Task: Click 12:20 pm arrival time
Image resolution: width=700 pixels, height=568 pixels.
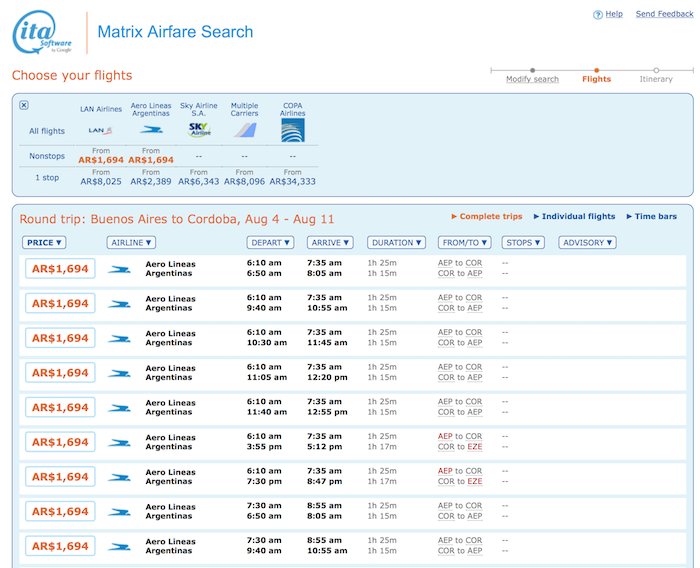Action: 327,378
